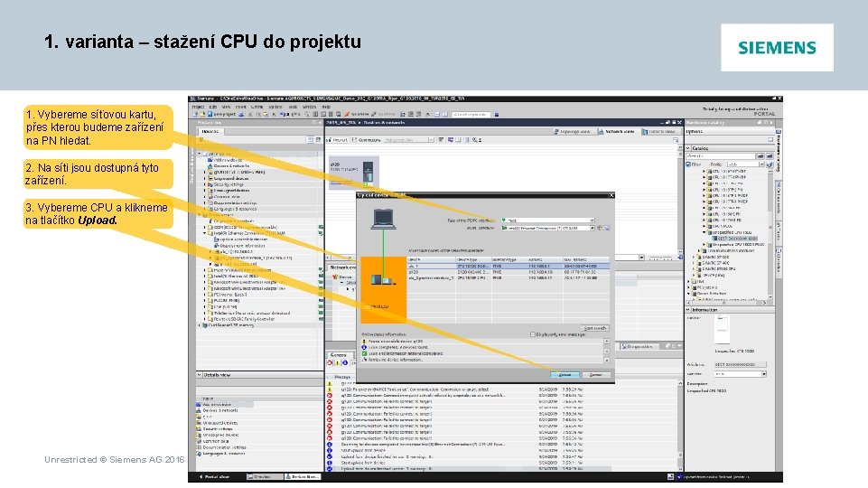The width and height of the screenshot is (868, 488).
Task: Click the second icon right of the PG/PC interface field
Action: (606, 228)
